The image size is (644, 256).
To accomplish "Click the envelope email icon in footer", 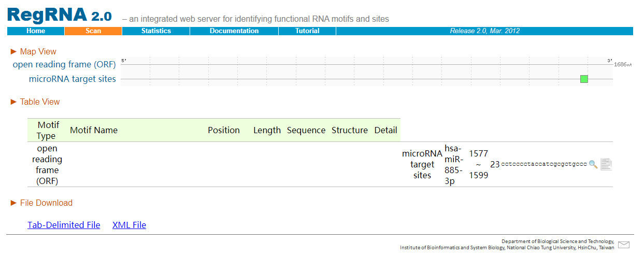I will point(624,245).
